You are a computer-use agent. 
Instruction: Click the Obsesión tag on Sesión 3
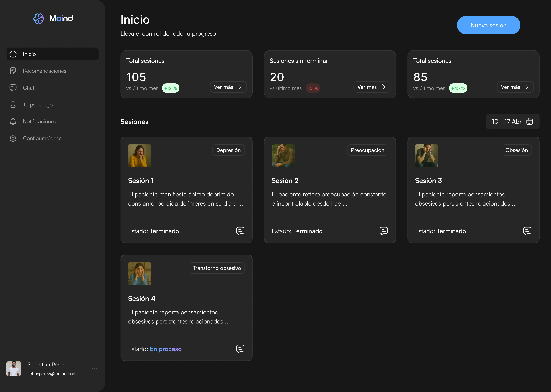517,150
